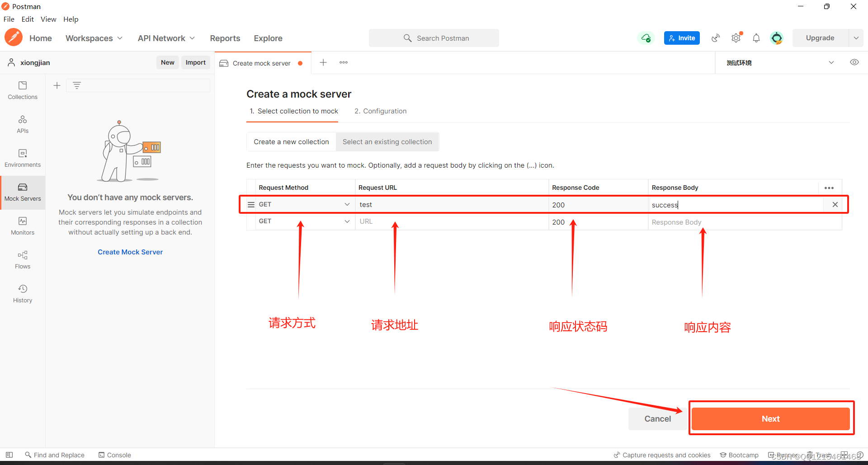Click step 1 Select collection to mock
This screenshot has height=465, width=868.
(294, 111)
